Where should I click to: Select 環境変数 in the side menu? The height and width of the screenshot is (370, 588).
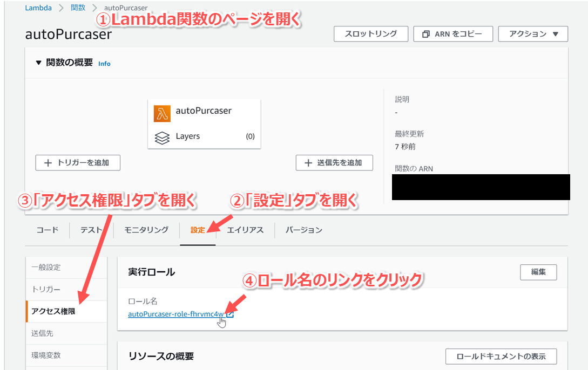click(x=46, y=355)
